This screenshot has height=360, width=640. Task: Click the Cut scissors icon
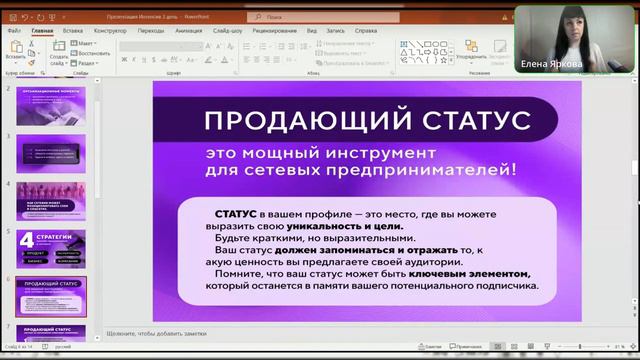pyautogui.click(x=31, y=43)
